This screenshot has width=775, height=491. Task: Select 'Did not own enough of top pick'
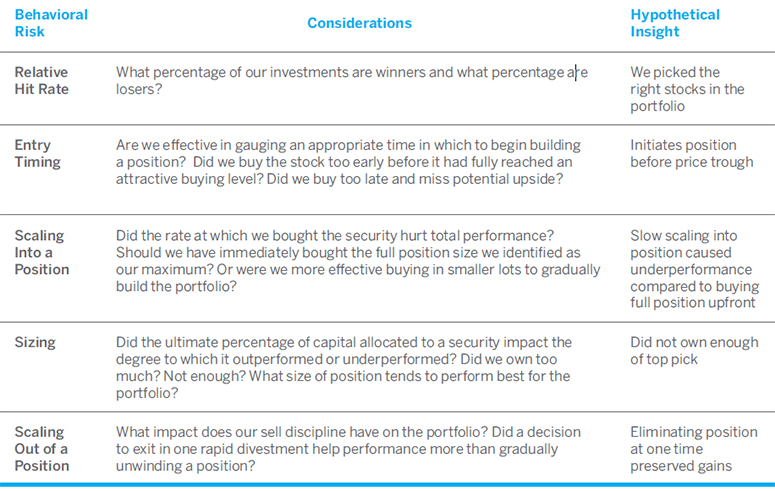694,351
